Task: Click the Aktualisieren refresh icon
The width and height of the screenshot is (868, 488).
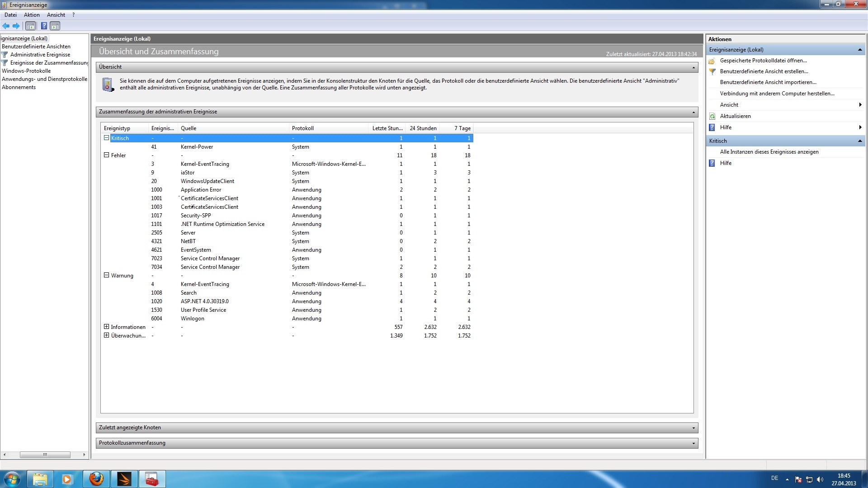Action: pyautogui.click(x=712, y=116)
